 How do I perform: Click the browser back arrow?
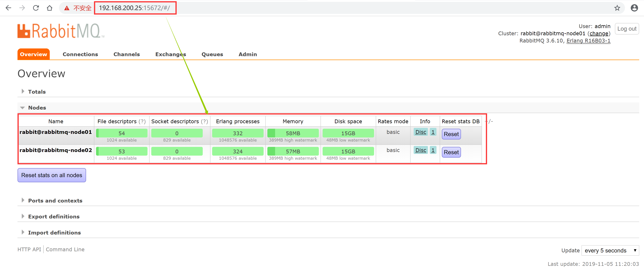[8, 8]
